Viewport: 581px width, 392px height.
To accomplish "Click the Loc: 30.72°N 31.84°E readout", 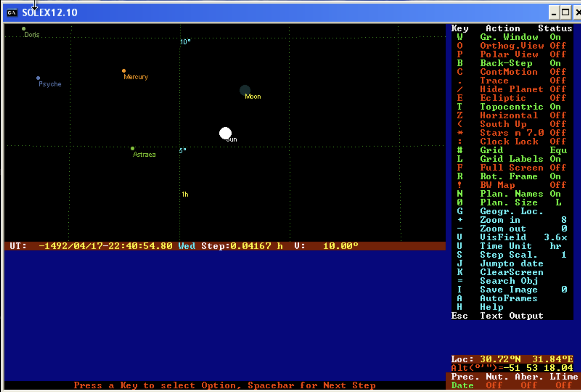I will [x=512, y=359].
